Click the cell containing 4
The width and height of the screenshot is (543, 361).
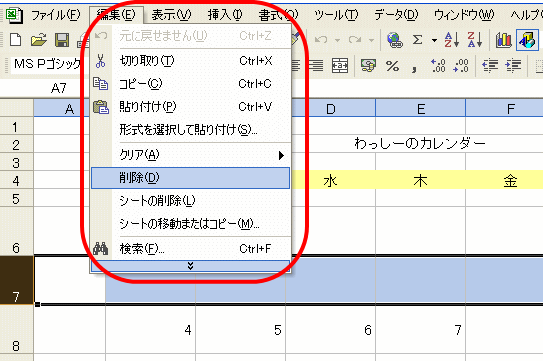tap(151, 330)
